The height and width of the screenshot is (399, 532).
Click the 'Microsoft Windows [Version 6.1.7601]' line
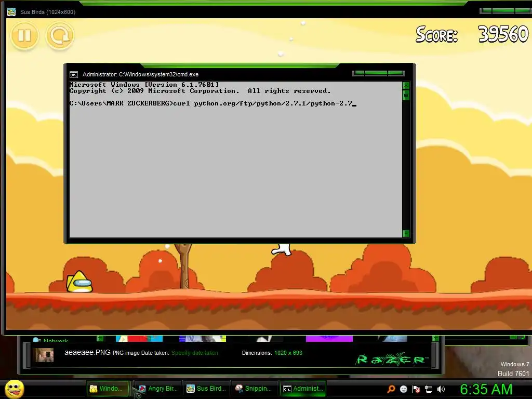144,85
